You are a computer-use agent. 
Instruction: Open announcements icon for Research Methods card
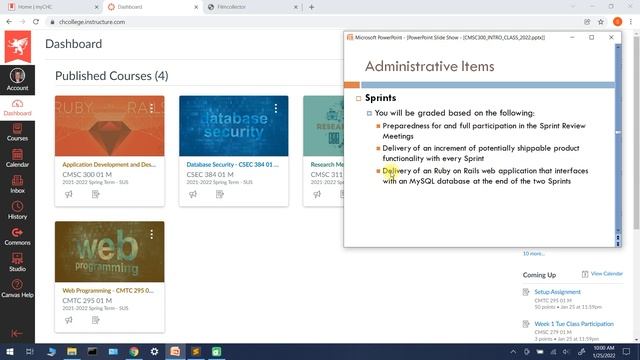[317, 194]
